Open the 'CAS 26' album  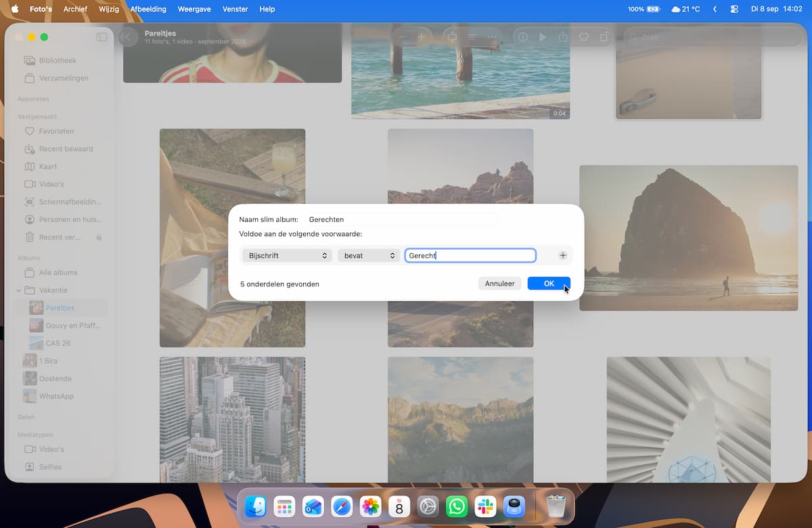click(57, 343)
